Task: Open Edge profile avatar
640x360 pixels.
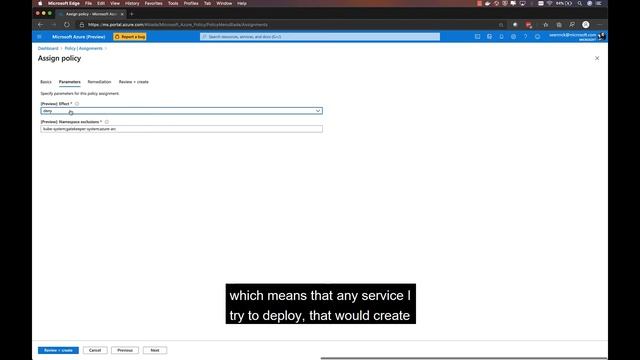Action: tap(586, 24)
